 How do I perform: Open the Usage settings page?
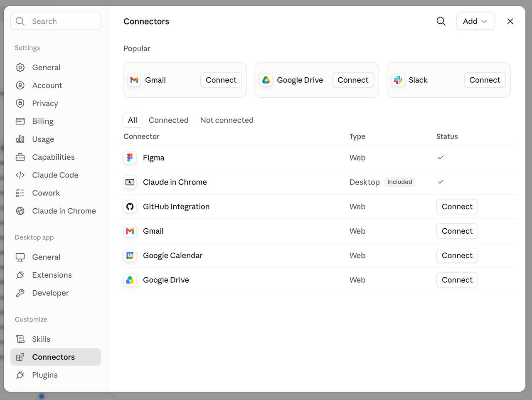coord(56,139)
